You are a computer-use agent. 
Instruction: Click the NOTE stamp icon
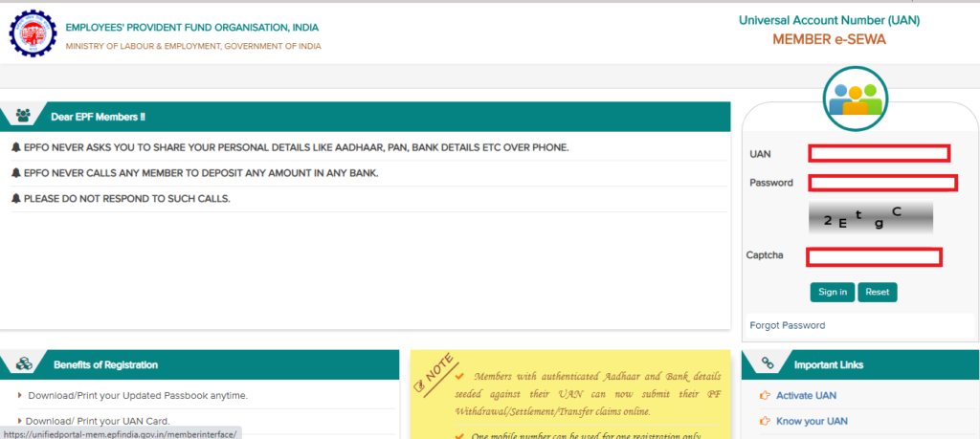(x=436, y=377)
